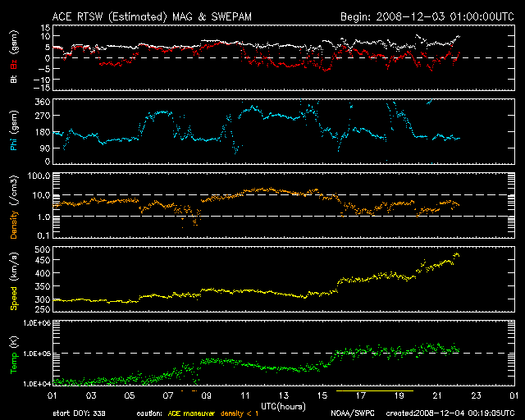Viewport: 525px width, 420px height.
Task: Click the '10.0' tick on the Density axis
Action: (x=42, y=195)
